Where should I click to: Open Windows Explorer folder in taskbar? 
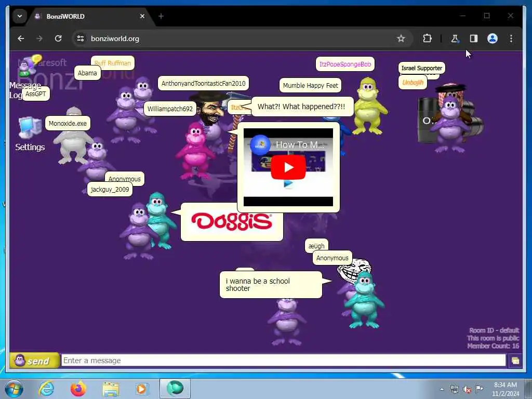(x=111, y=389)
